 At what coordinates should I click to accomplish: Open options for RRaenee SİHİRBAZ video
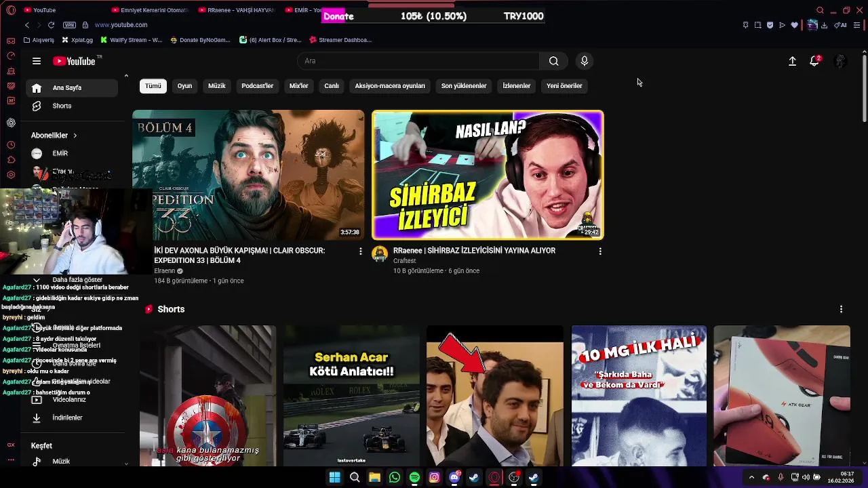pos(600,251)
